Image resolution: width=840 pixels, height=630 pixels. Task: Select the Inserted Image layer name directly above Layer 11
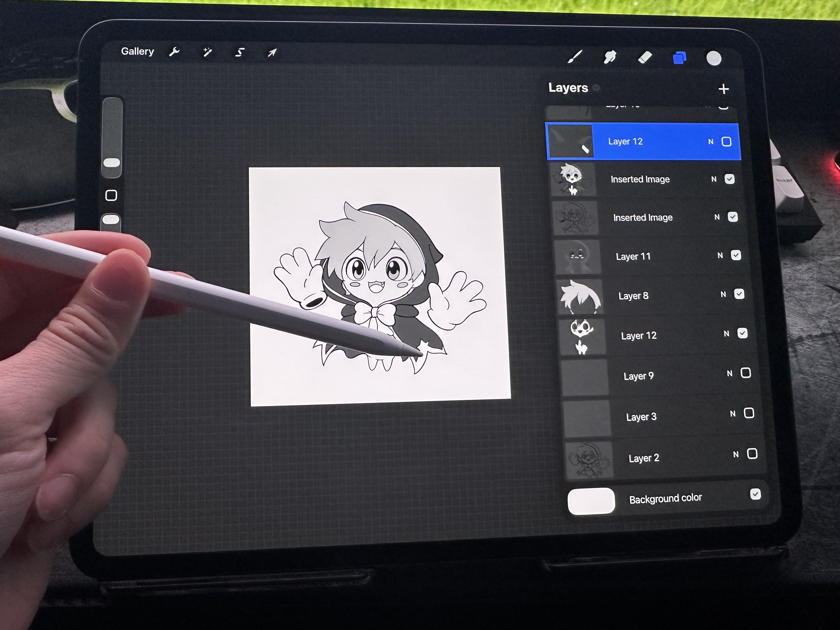pos(643,217)
